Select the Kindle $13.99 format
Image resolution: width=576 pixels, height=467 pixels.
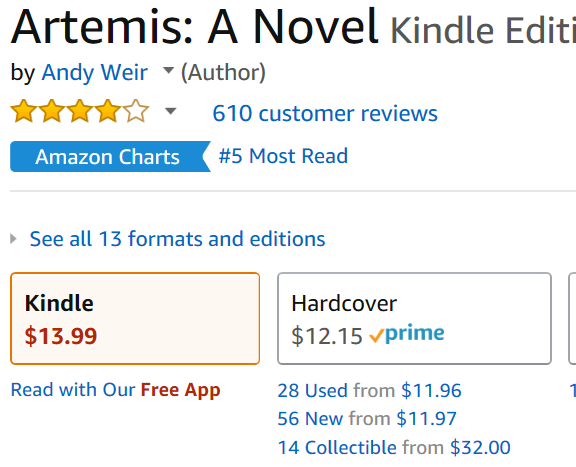coord(135,319)
